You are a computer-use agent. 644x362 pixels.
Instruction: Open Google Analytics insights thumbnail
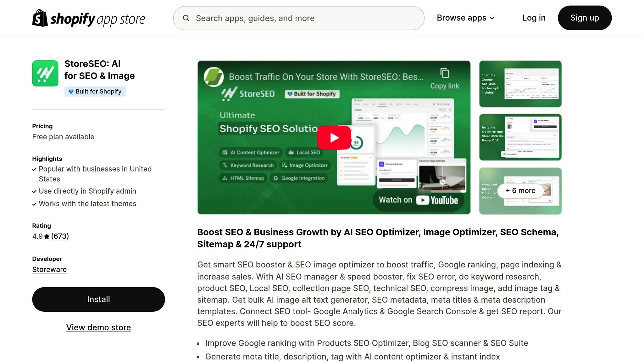(x=520, y=84)
